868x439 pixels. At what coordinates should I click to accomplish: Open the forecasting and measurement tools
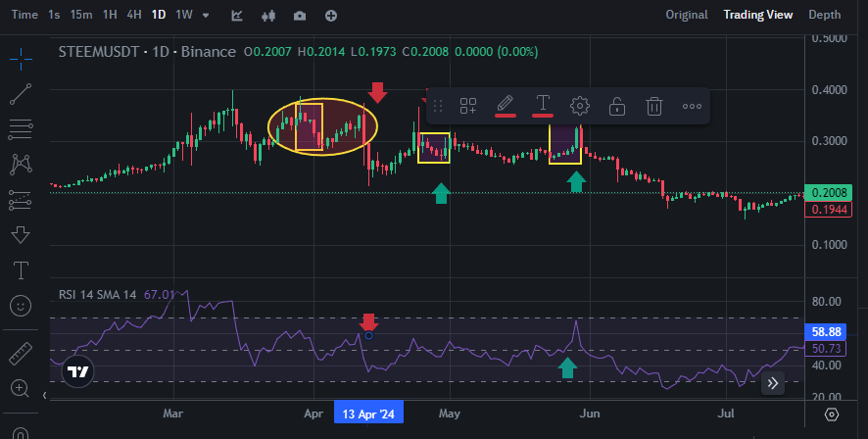coord(21,200)
